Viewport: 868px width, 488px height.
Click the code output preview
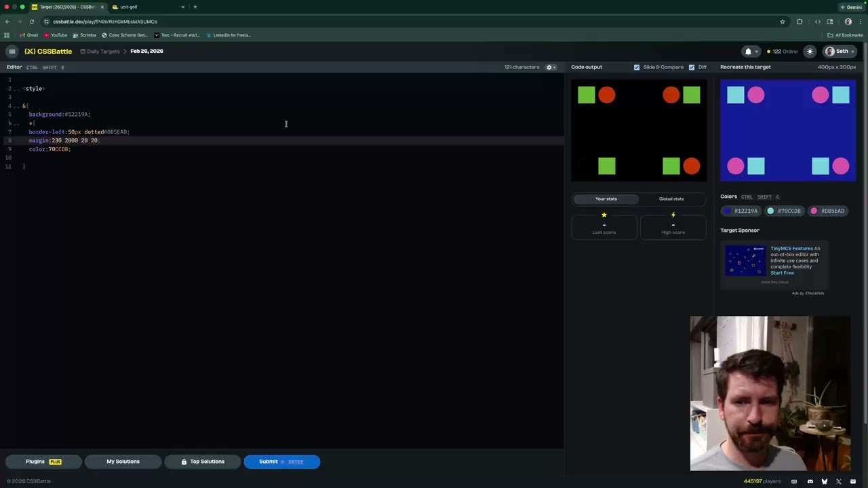coord(639,131)
